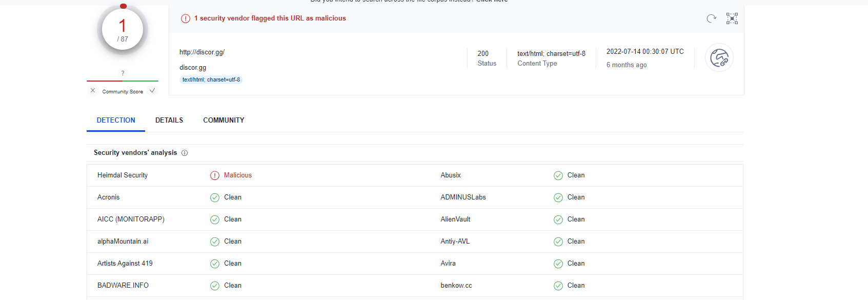Screen dimensions: 868x300
Task: Click ADMINUSLabs clean checkmark icon
Action: coord(558,197)
